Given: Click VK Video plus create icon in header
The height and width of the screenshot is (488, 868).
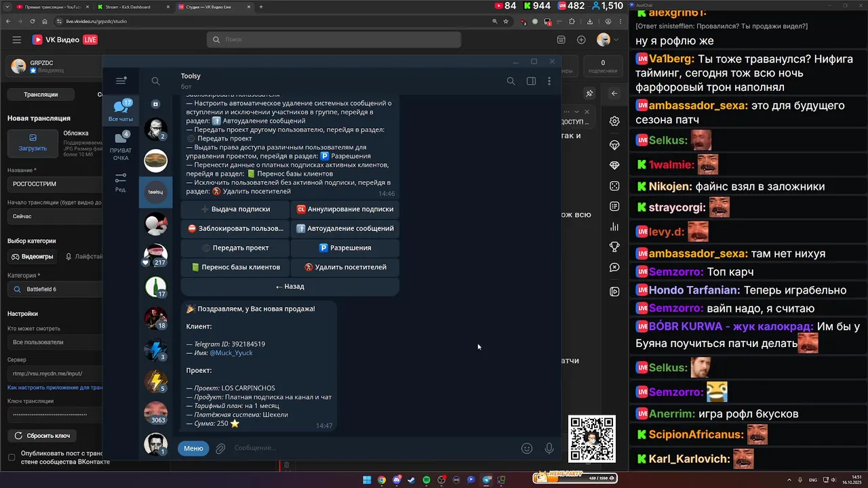Looking at the screenshot, I should 581,40.
